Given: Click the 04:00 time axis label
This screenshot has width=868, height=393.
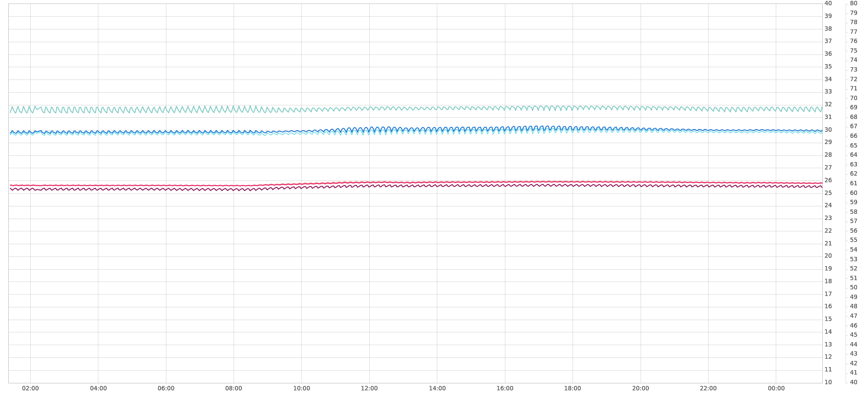Looking at the screenshot, I should [x=98, y=388].
